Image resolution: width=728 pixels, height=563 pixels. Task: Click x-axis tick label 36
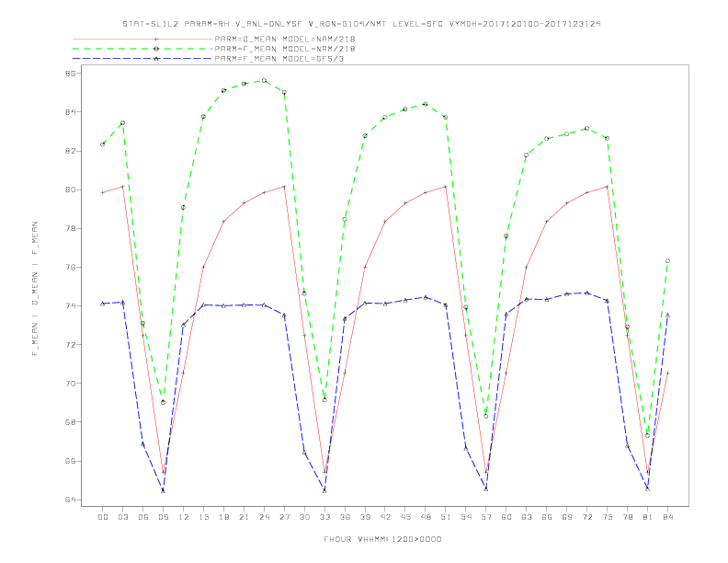345,517
